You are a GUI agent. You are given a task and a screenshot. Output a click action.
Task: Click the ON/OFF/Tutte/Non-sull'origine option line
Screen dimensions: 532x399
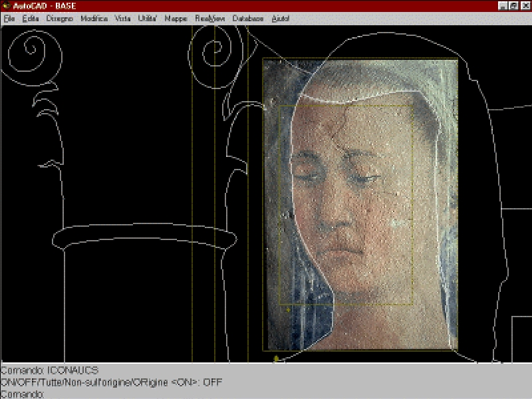[x=111, y=382]
